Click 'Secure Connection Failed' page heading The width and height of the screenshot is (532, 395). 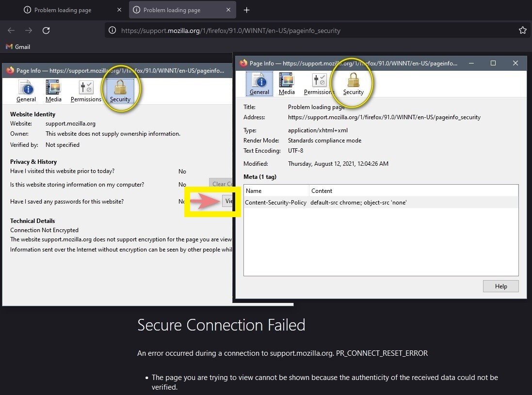(x=221, y=325)
